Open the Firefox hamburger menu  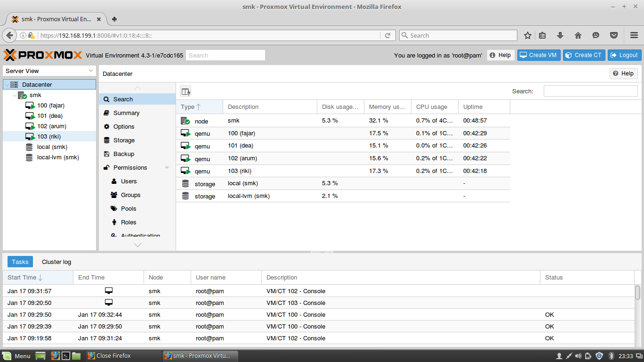tap(634, 35)
